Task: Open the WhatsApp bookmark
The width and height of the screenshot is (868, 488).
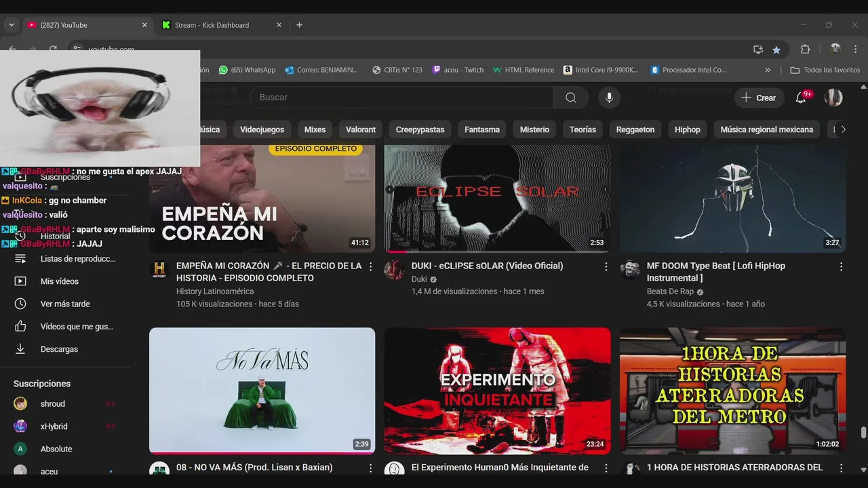Action: pos(247,70)
